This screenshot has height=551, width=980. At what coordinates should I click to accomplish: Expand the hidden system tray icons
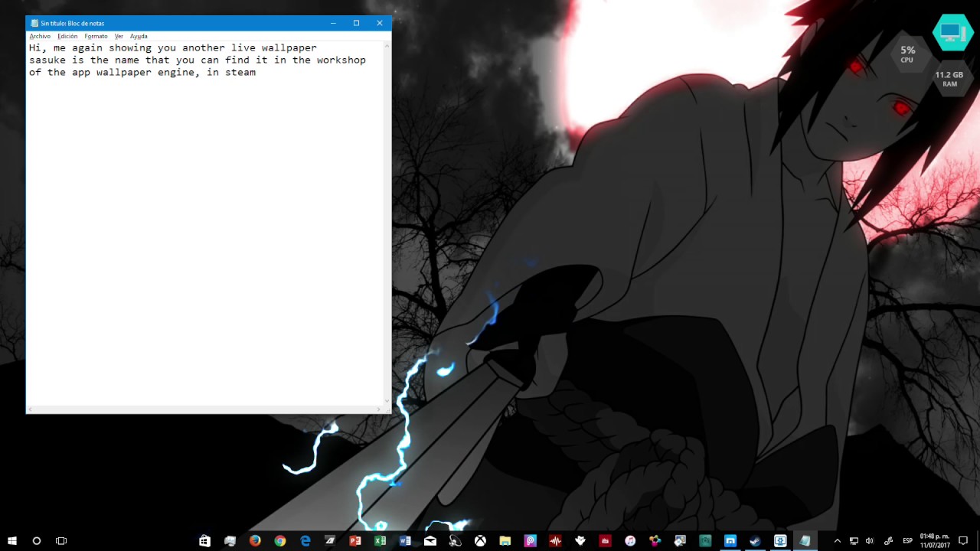click(837, 541)
